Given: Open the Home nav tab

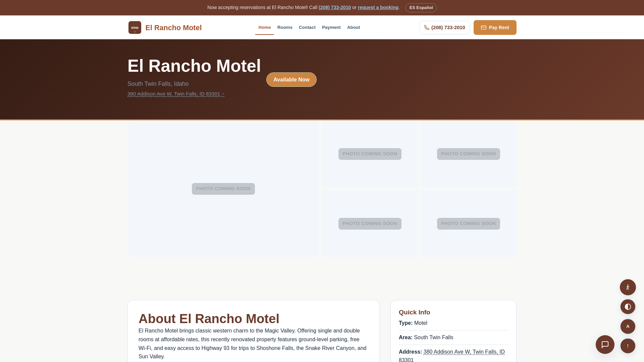Looking at the screenshot, I should 265,27.
